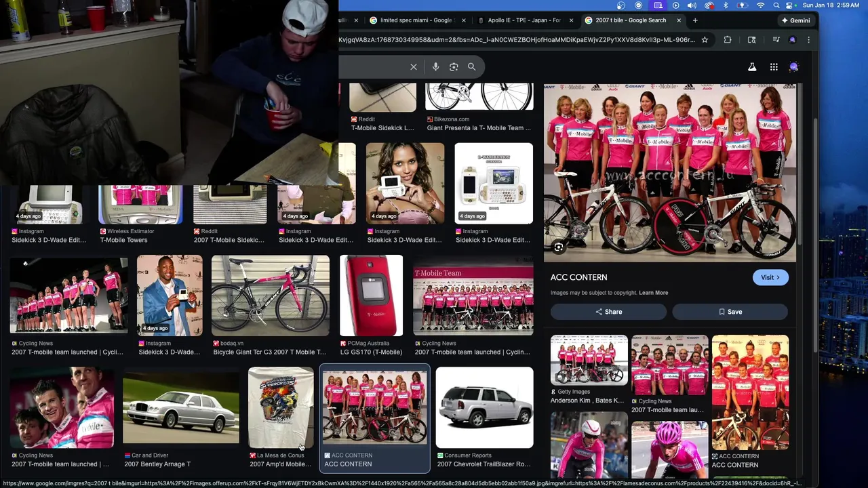The image size is (868, 488).
Task: Open 'T-Mobile Team' banner team photo
Action: 473,296
